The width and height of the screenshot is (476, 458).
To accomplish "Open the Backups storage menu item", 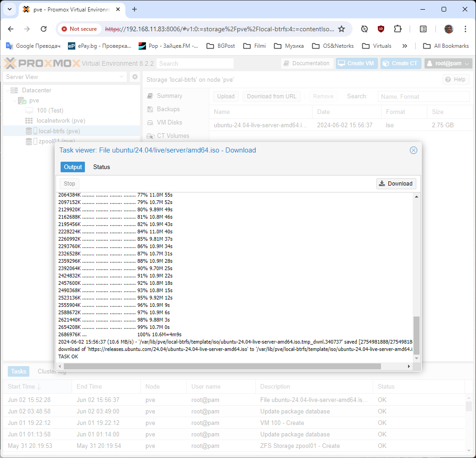I will (168, 109).
